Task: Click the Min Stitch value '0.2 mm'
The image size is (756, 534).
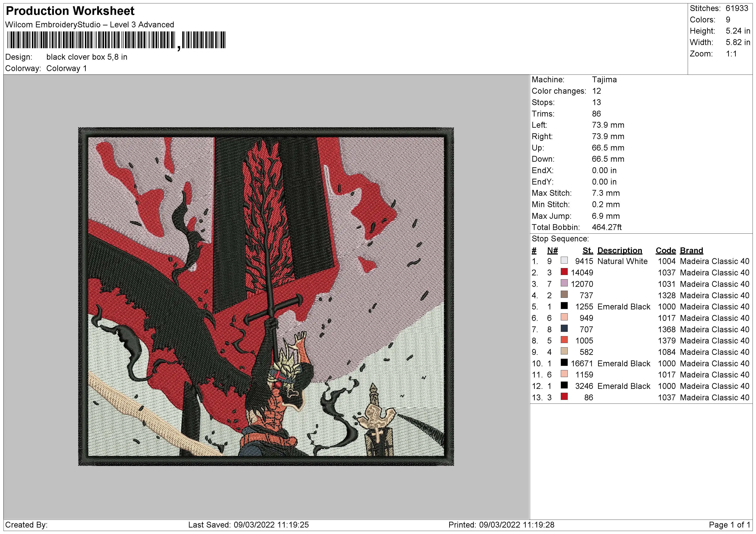Action: click(x=606, y=205)
